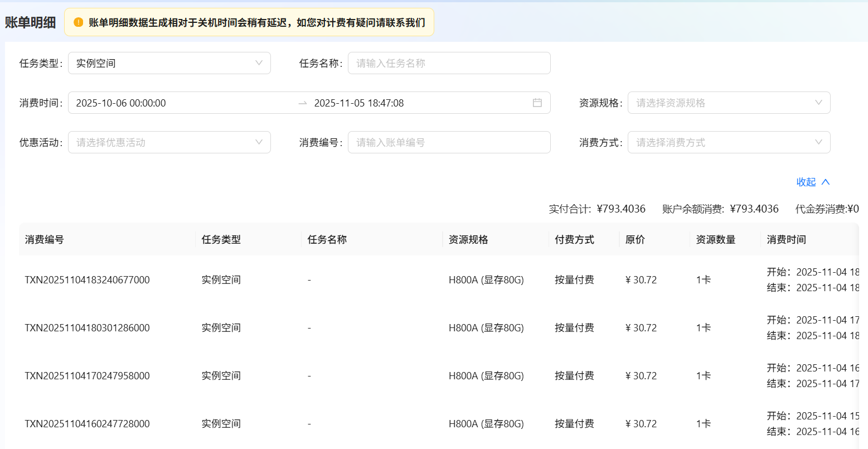
Task: Click the start date field showing 2025-10-06
Action: [x=123, y=103]
